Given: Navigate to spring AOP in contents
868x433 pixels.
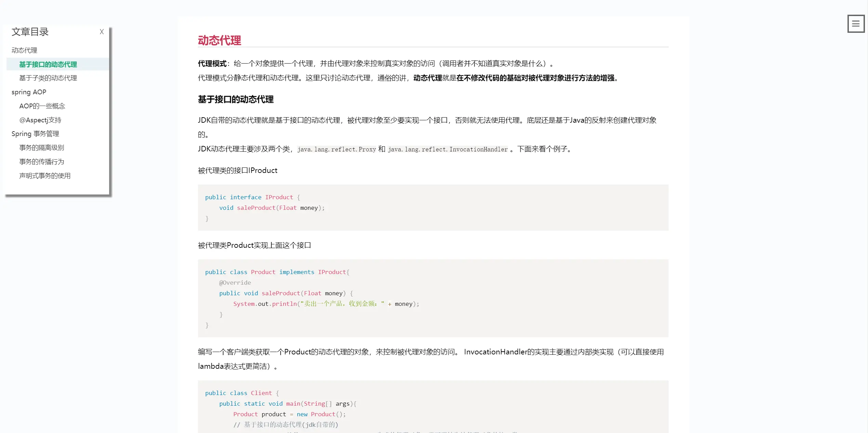Looking at the screenshot, I should pos(29,92).
